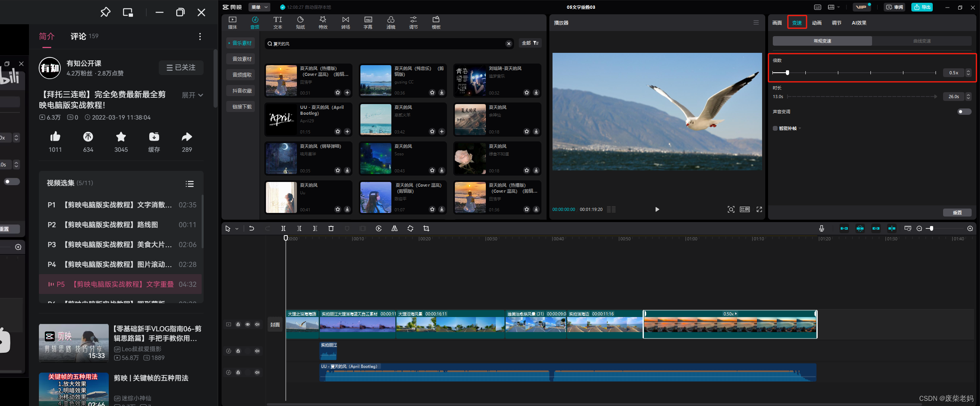Open the 贴纸 stickers icon
Image resolution: width=980 pixels, height=406 pixels.
tap(300, 23)
